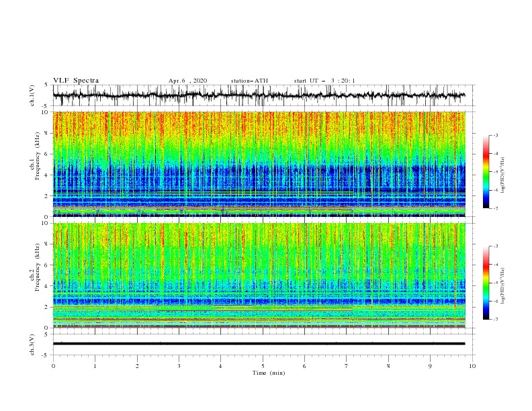Click the ch.3 flat black voltage trace
Viewport: 532px width, 411px height.
[x=259, y=344]
